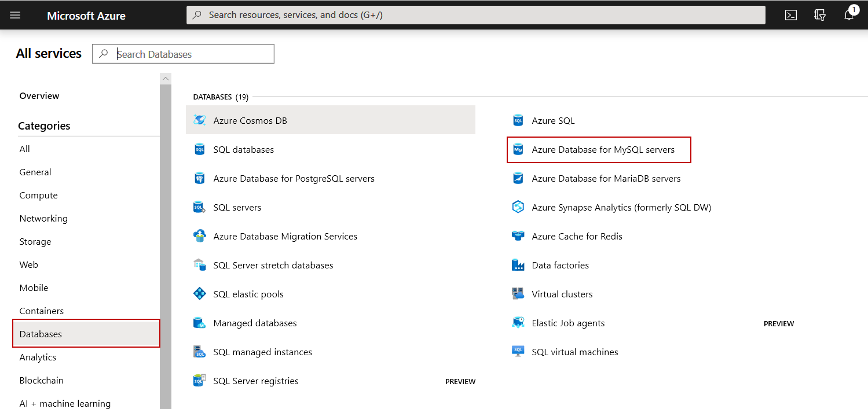Focus the Search Databases filter field

coord(191,54)
